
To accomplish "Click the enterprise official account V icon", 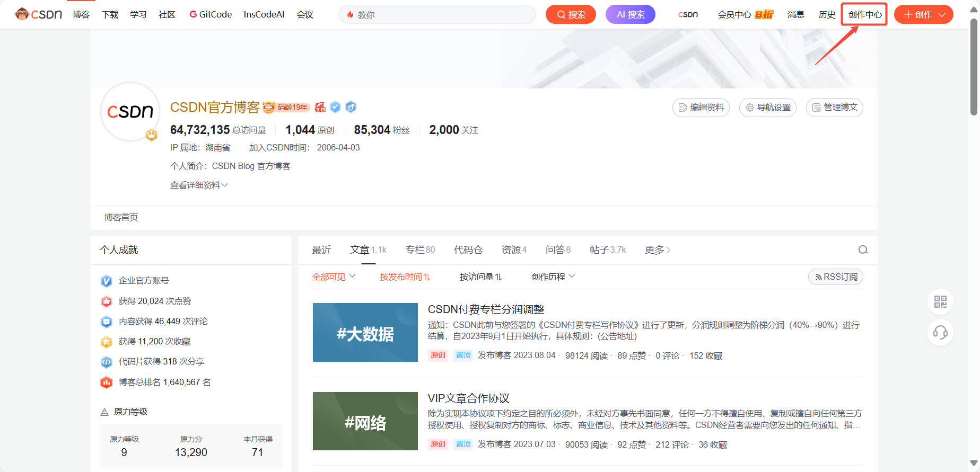I will pyautogui.click(x=107, y=281).
